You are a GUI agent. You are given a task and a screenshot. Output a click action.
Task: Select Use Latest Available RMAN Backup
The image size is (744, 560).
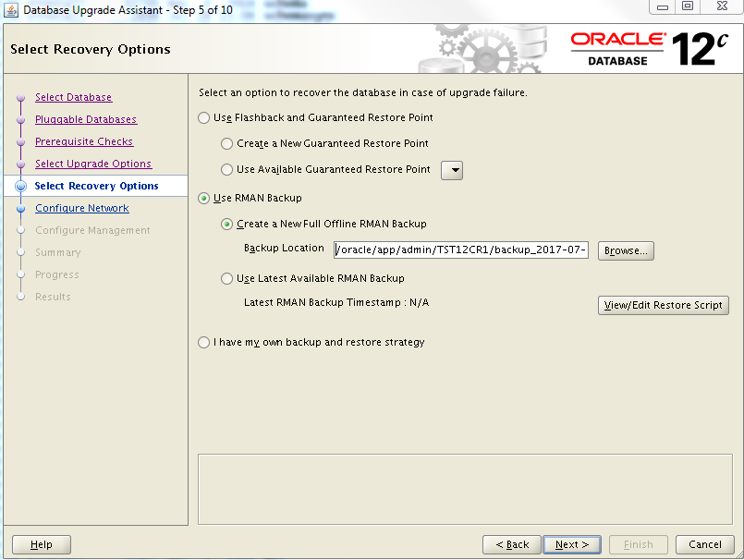coord(227,279)
